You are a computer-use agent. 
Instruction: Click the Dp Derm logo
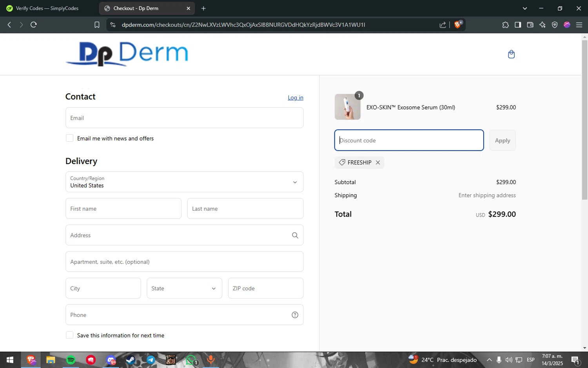127,54
